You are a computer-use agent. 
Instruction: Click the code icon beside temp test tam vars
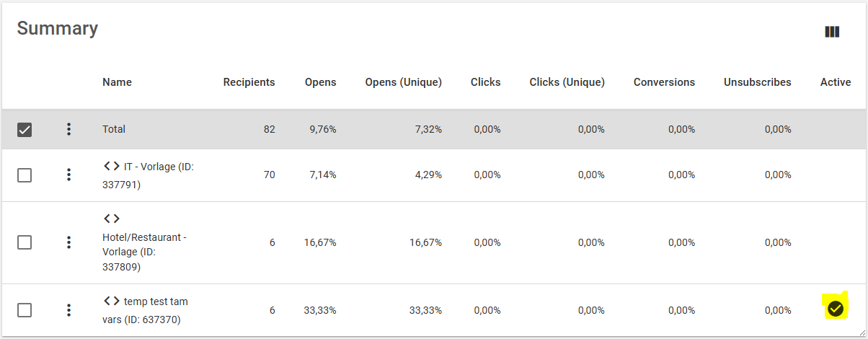[112, 301]
